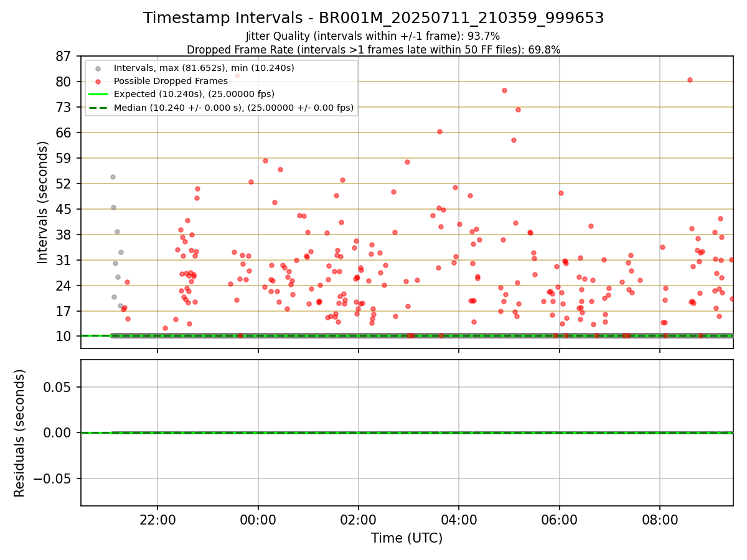Click the y-axis tick label '66'
This screenshot has width=747, height=560.
[x=63, y=133]
